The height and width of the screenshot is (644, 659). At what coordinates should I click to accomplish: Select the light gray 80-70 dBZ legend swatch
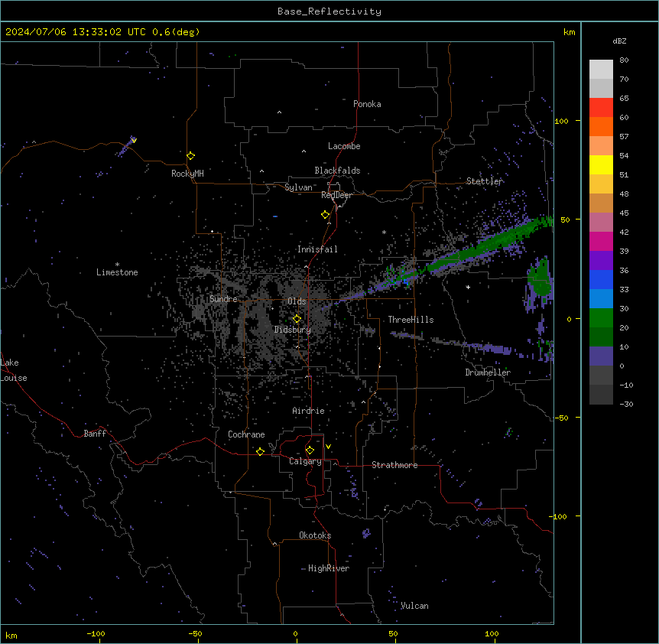coord(601,70)
